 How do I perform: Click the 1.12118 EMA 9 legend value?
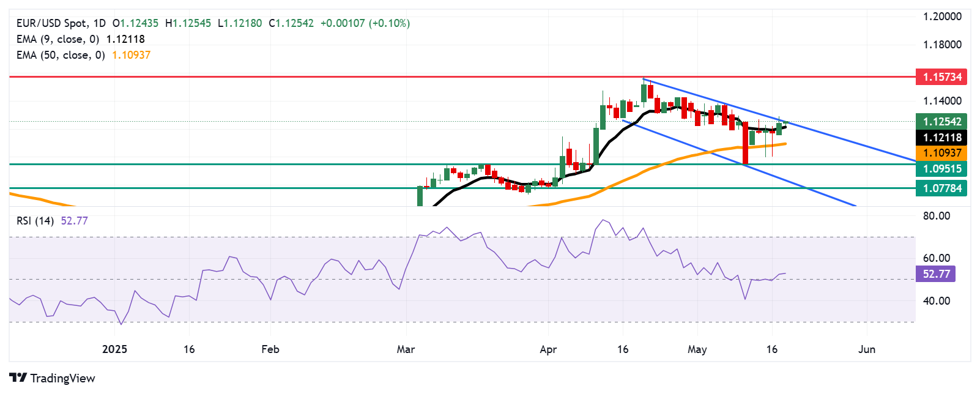pyautogui.click(x=125, y=39)
